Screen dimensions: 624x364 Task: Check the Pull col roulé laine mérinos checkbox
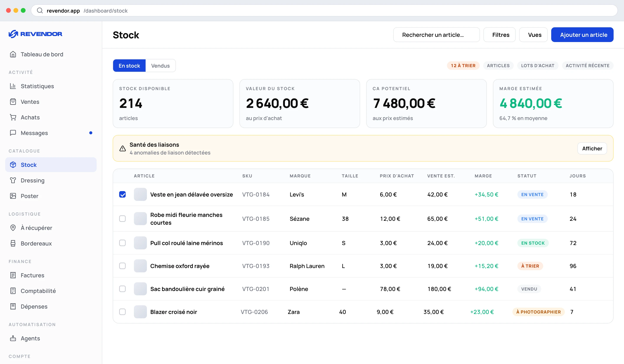122,243
